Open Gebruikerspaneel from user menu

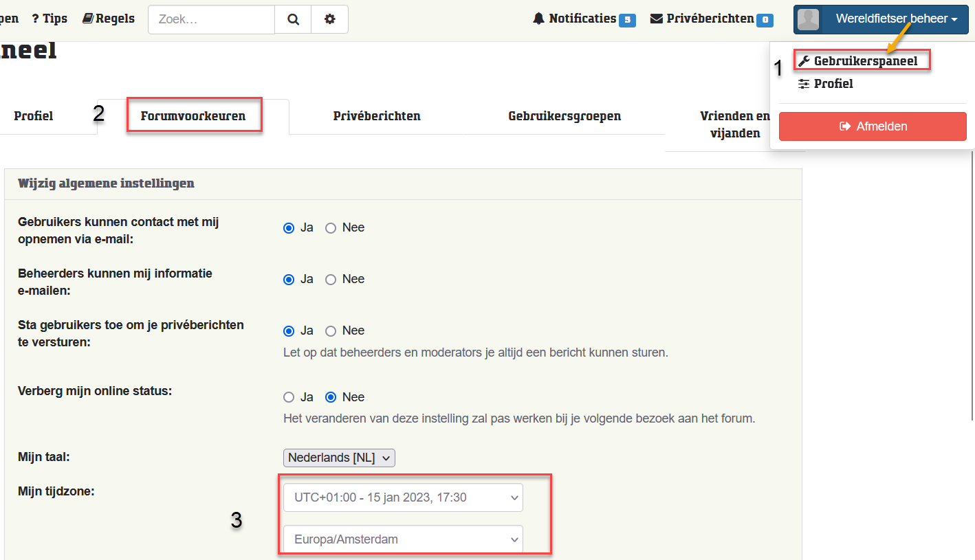click(x=865, y=61)
